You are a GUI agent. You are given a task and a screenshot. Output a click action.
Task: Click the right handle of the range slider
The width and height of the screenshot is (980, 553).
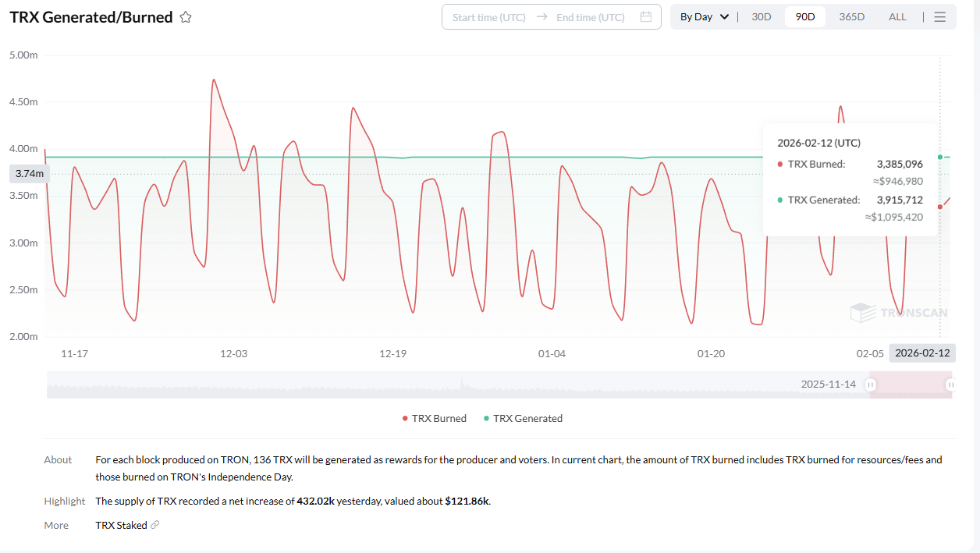[950, 385]
